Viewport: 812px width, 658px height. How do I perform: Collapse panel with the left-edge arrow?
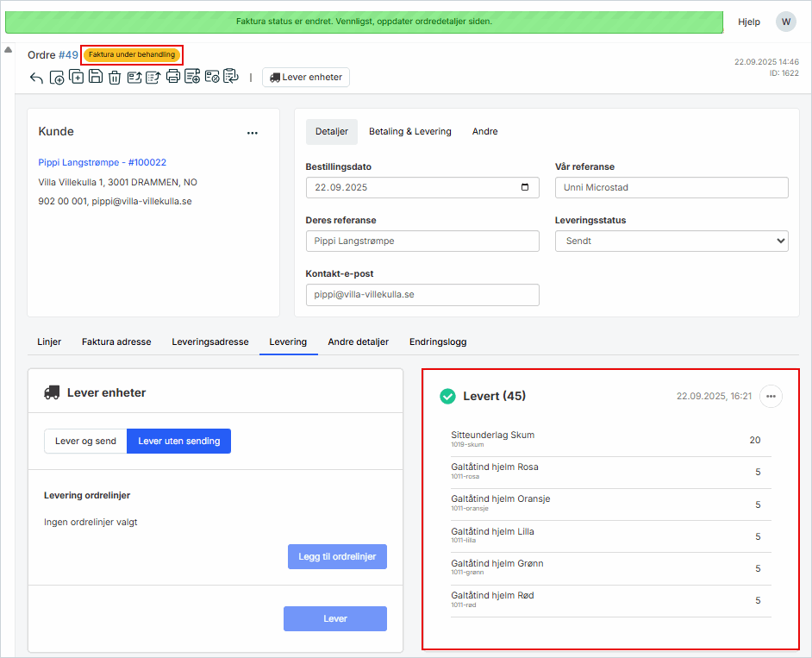[x=8, y=49]
